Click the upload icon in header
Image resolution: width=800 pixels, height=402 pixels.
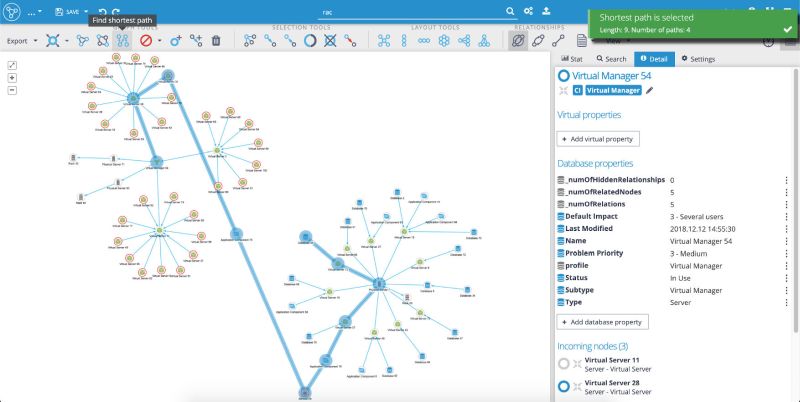click(x=545, y=11)
